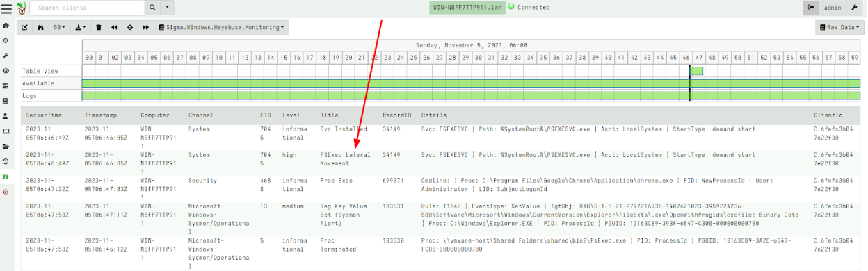Click minute 22 on the timeline header
This screenshot has height=271, width=868.
coord(375,58)
